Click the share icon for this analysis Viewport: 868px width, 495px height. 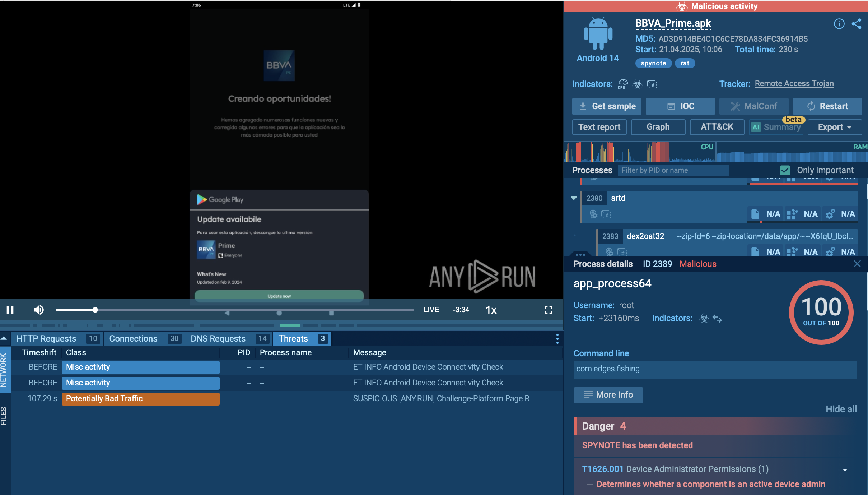(857, 24)
